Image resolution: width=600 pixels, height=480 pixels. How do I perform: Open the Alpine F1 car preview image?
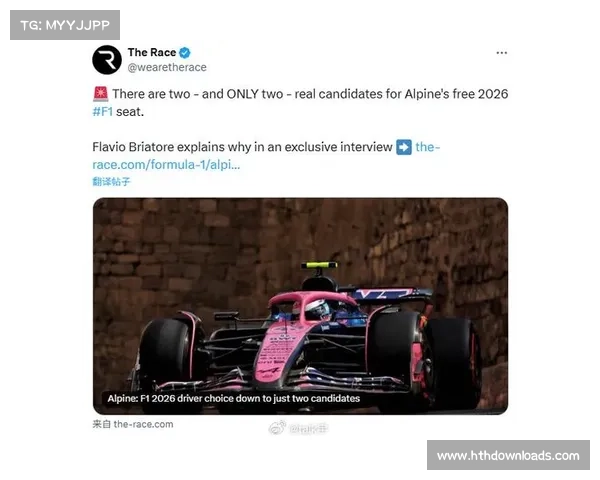click(x=300, y=306)
